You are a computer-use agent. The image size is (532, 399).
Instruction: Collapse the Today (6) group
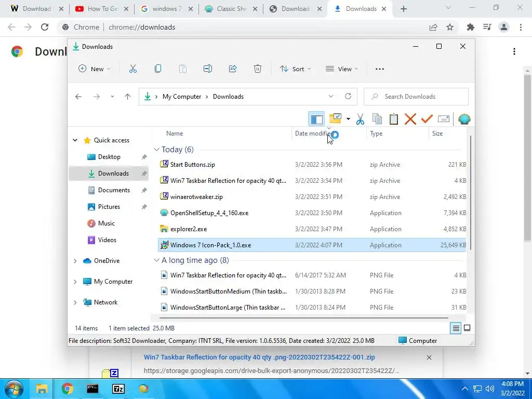tap(156, 150)
